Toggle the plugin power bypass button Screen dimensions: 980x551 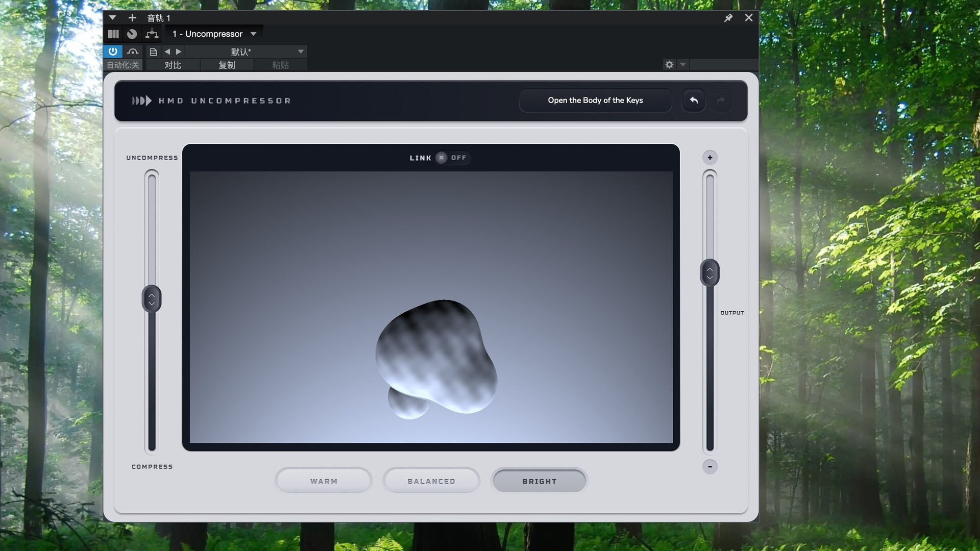[113, 52]
